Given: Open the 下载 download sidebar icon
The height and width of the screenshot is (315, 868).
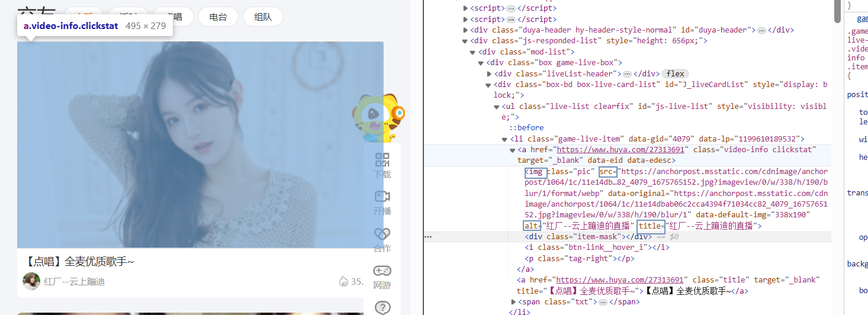Looking at the screenshot, I should coord(382,160).
